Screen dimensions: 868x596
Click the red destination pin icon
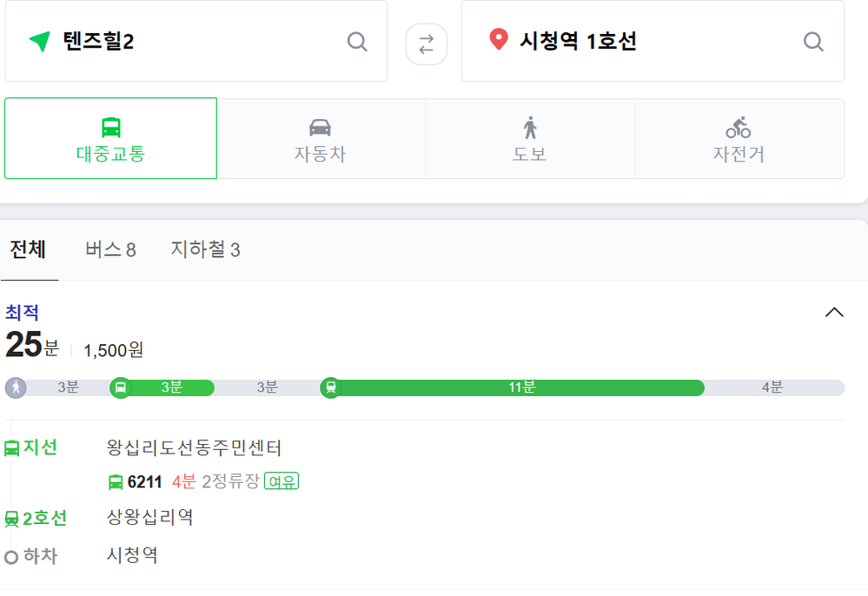tap(499, 39)
